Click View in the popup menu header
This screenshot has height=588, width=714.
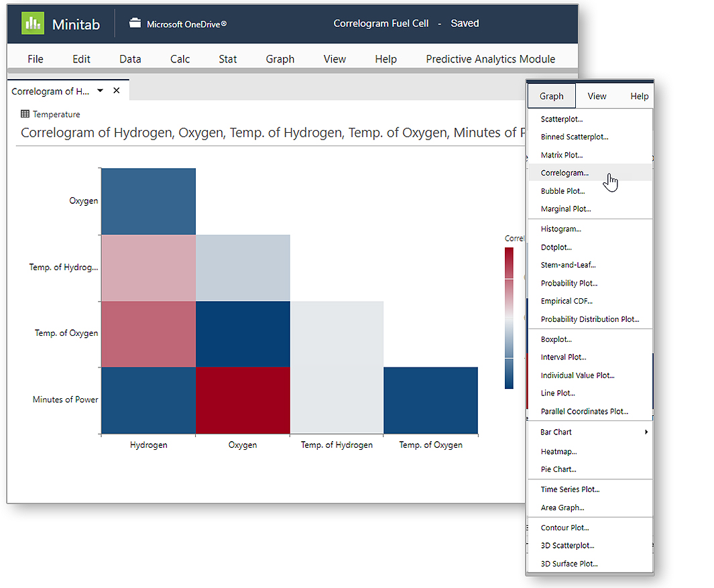click(x=597, y=96)
